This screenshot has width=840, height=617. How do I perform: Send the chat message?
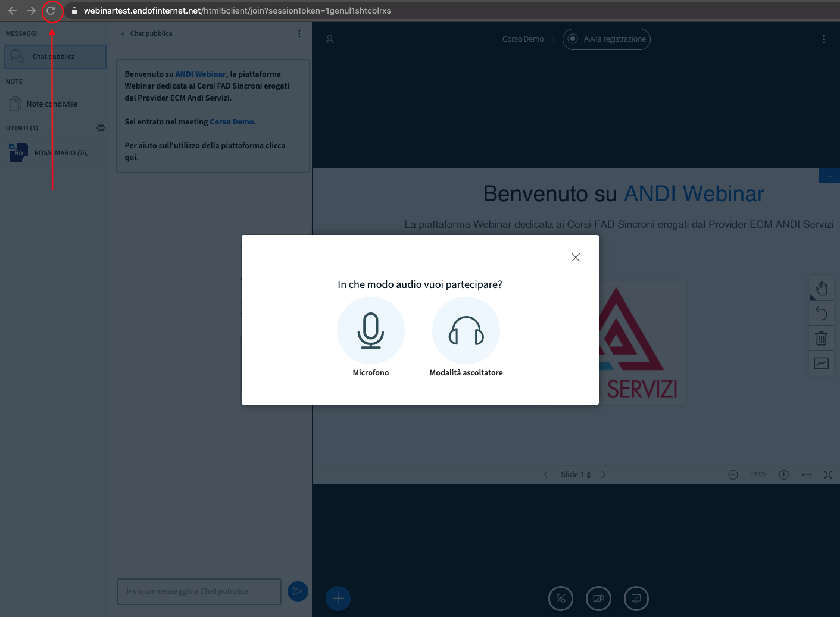[298, 591]
